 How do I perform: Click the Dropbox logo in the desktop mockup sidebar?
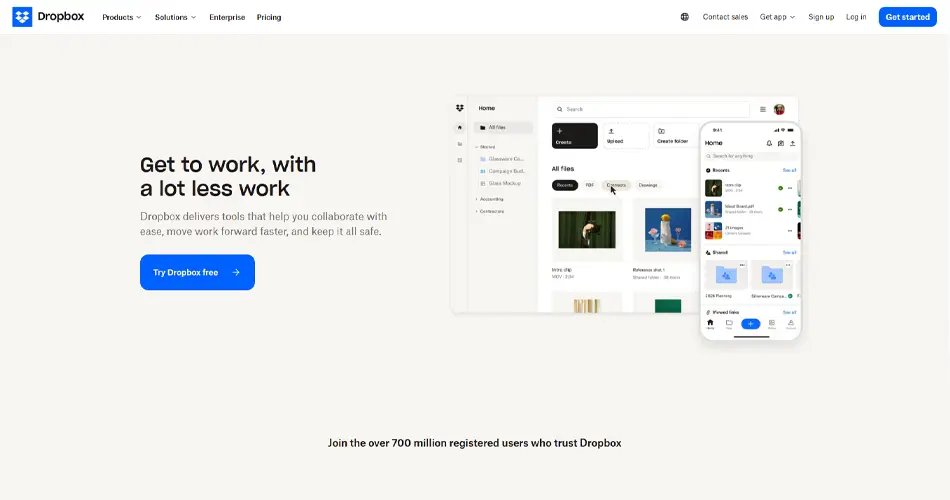pyautogui.click(x=460, y=108)
